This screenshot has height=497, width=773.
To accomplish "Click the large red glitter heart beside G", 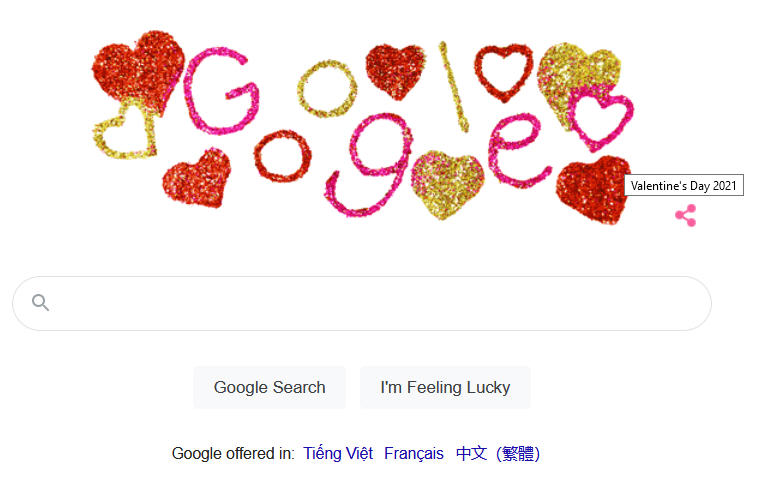I will tap(139, 71).
